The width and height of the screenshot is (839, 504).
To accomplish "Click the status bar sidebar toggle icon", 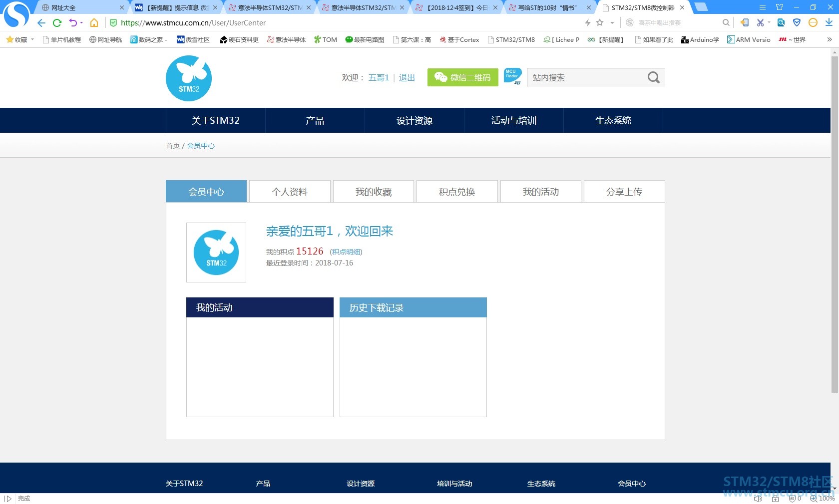I will click(x=8, y=499).
